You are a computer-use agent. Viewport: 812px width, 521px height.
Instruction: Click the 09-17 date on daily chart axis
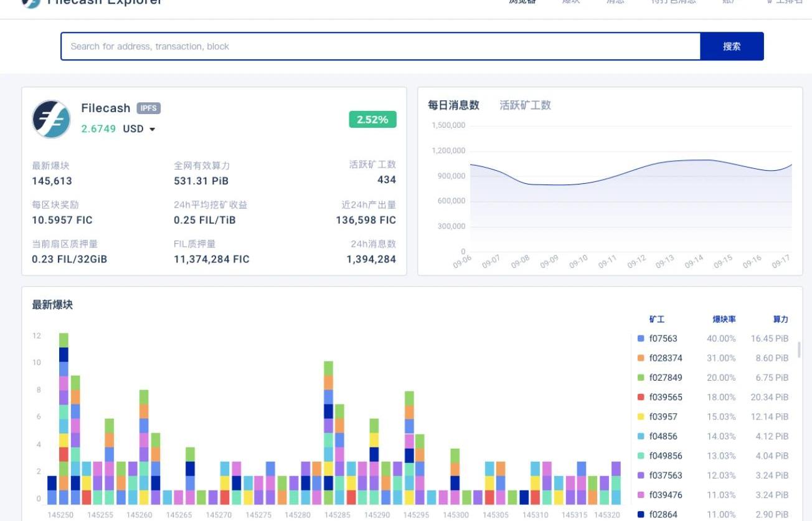click(781, 262)
